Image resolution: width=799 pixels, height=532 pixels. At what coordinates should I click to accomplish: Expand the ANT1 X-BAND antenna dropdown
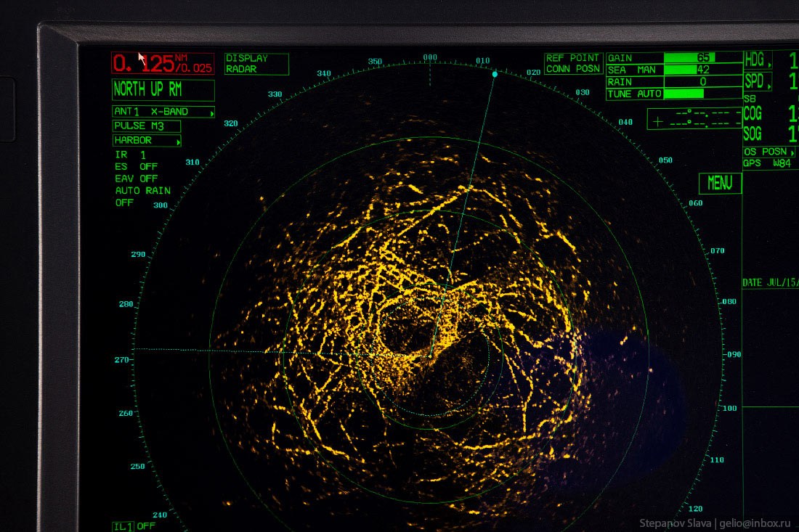(211, 112)
